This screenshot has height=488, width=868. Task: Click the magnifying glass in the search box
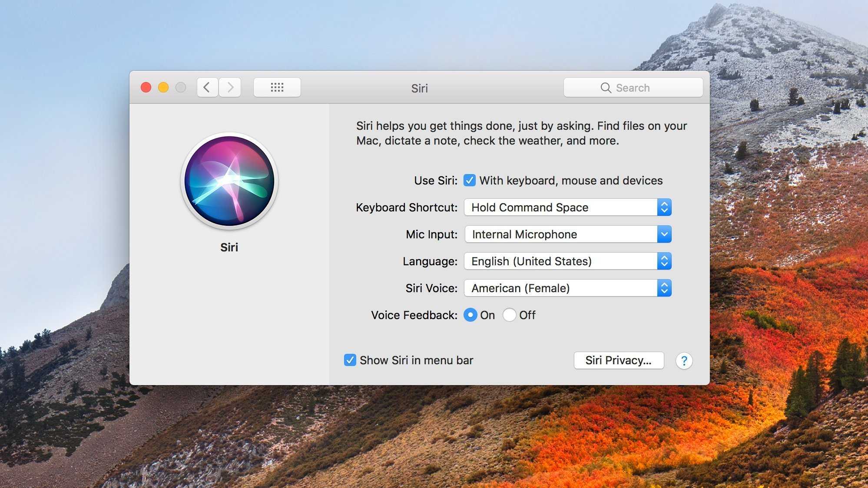click(606, 88)
